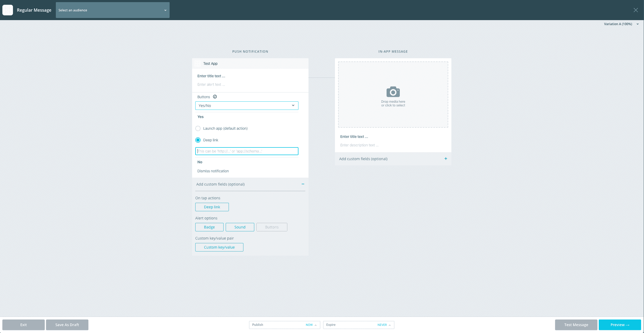The width and height of the screenshot is (644, 333).
Task: Click the deep link URL input field
Action: click(x=247, y=151)
